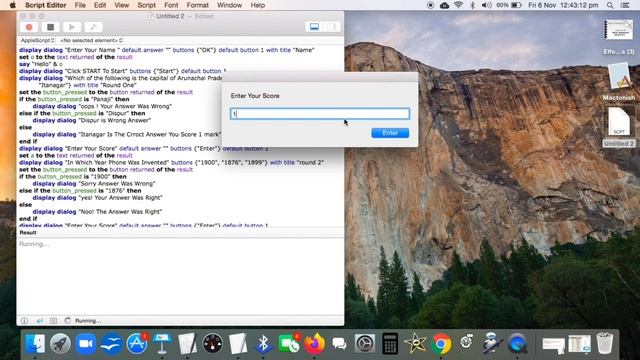Open the Help menu
Image resolution: width=640 pixels, height=360 pixels.
(x=258, y=5)
